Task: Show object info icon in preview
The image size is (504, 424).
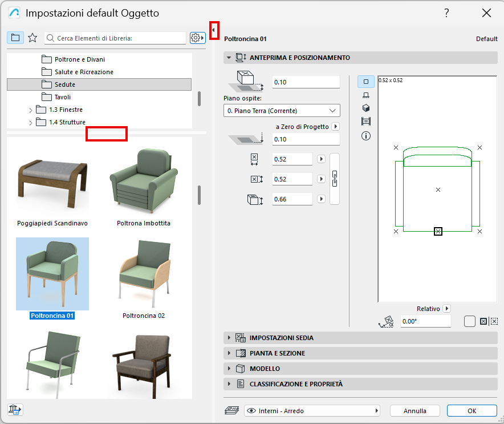Action: click(366, 136)
